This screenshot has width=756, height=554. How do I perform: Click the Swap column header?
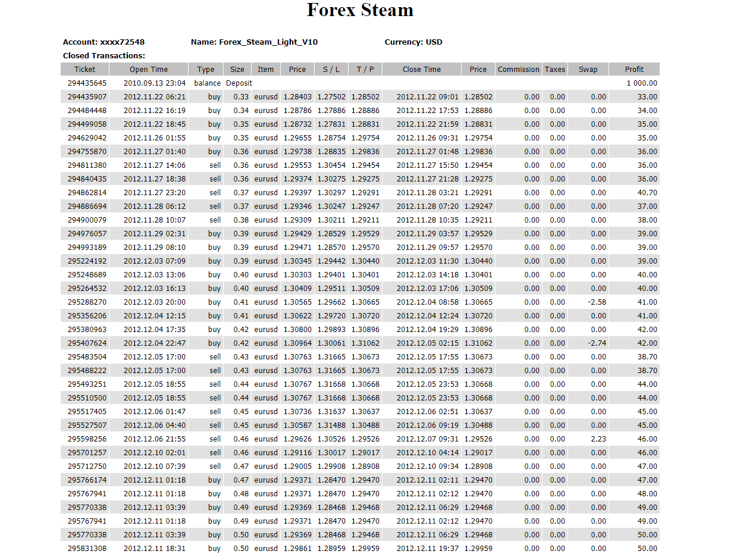click(x=588, y=70)
